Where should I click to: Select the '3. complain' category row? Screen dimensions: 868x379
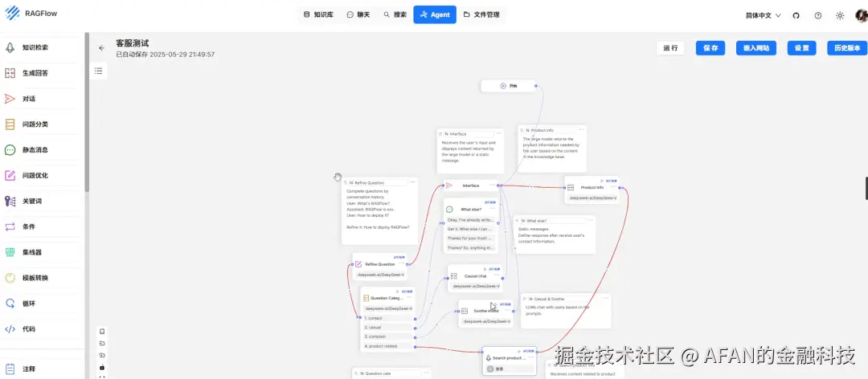(x=388, y=336)
